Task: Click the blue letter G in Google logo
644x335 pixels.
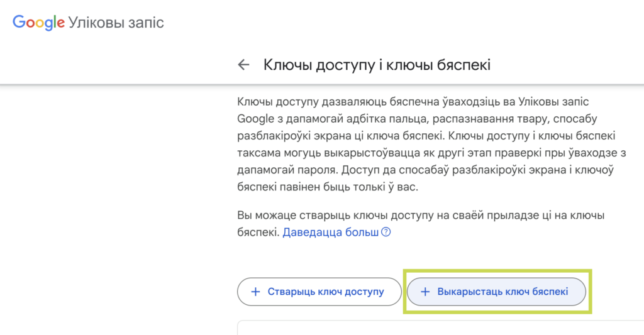Action: 19,21
